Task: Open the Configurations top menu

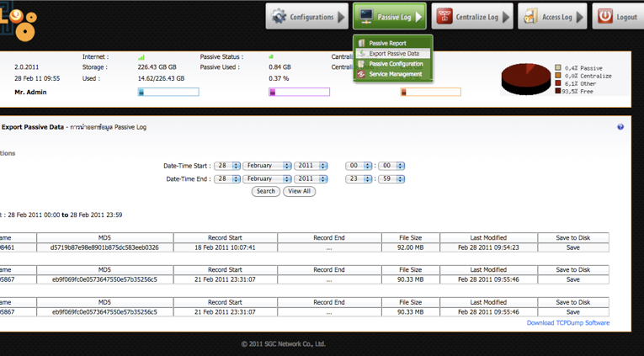Action: tap(306, 17)
